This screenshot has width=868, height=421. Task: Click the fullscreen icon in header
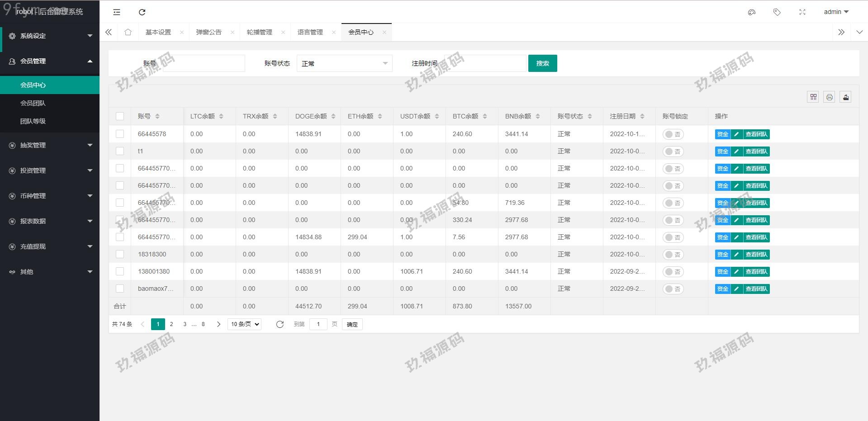(802, 12)
